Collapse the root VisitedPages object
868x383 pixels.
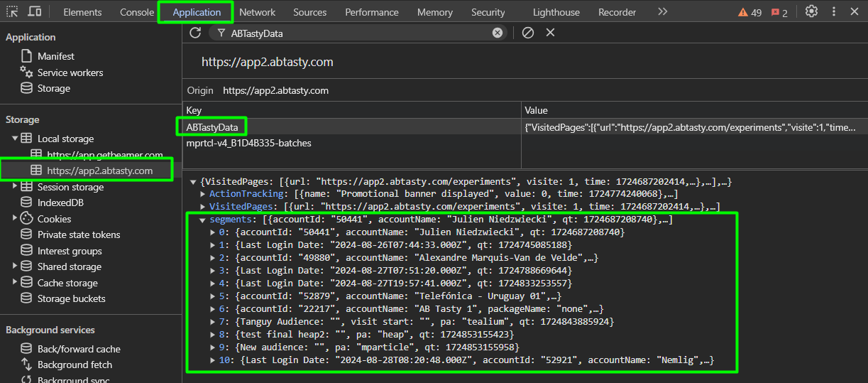[x=194, y=182]
